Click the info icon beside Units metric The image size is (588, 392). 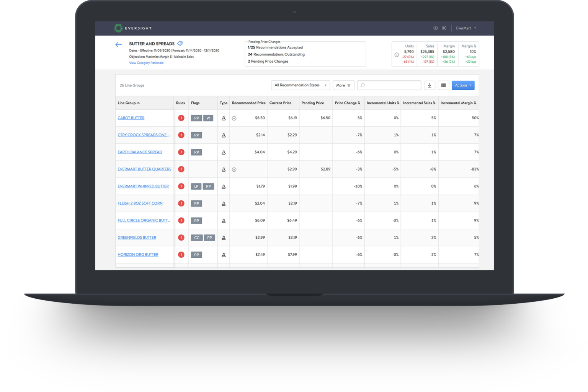(396, 54)
